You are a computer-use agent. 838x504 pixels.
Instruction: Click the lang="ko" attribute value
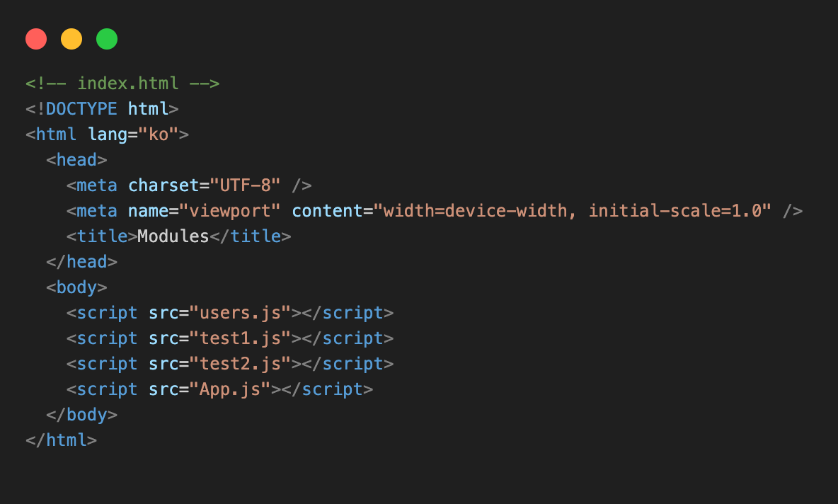(x=159, y=134)
